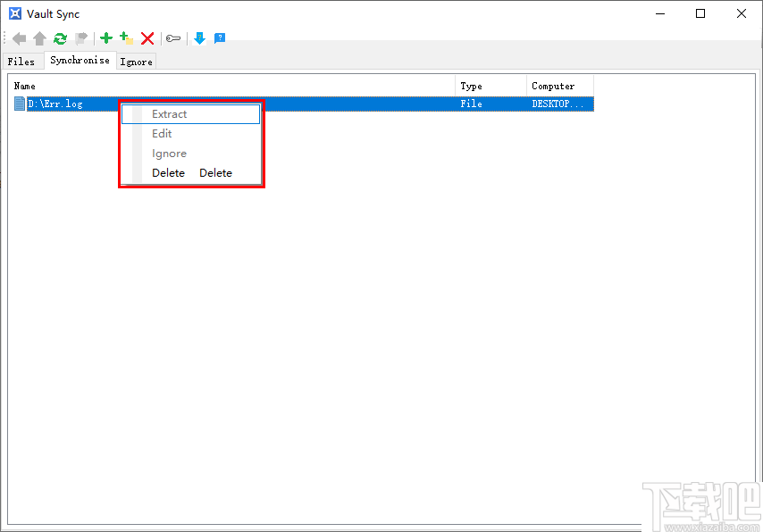The image size is (763, 532).
Task: Click the blue download arrow icon
Action: click(x=199, y=37)
